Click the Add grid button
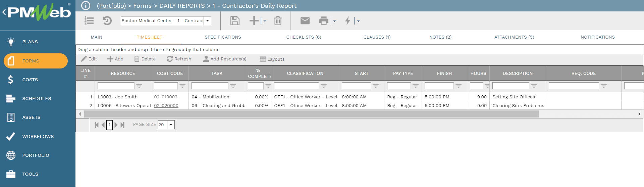The width and height of the screenshot is (644, 187). click(x=115, y=59)
